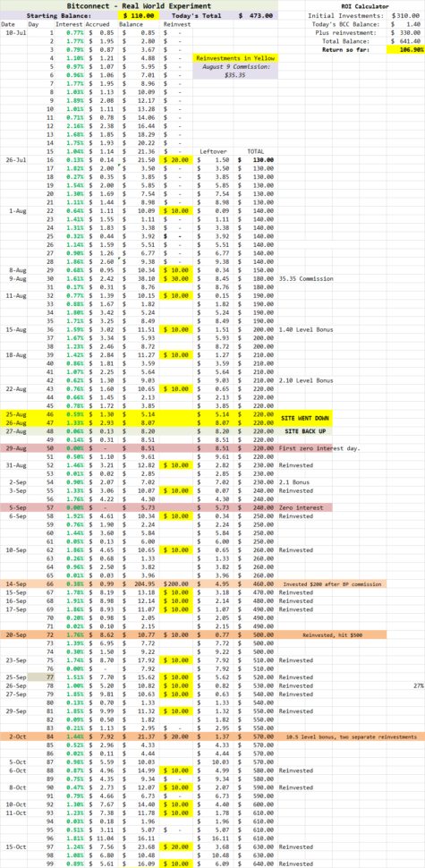Click the yellow $30.00 reinvest cell on 9-Aug
The width and height of the screenshot is (425, 868).
point(176,278)
